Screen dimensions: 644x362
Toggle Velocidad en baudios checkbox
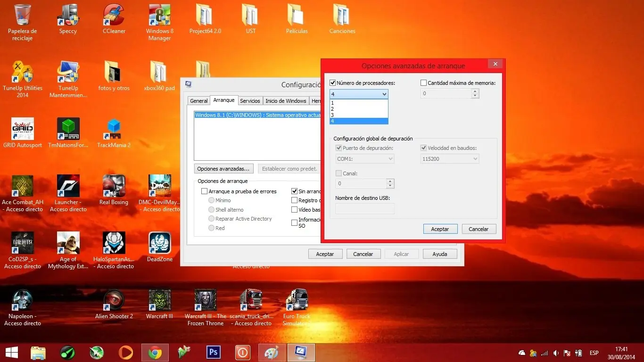(423, 148)
